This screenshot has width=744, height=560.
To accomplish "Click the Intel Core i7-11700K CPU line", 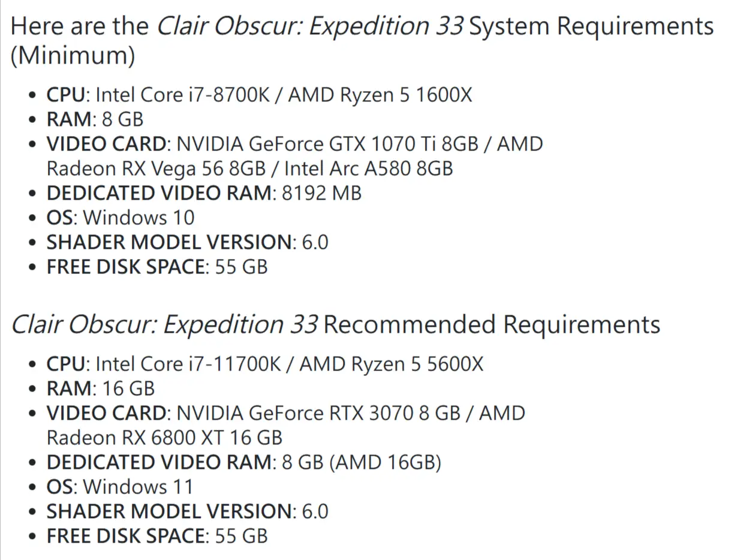I will pos(264,364).
